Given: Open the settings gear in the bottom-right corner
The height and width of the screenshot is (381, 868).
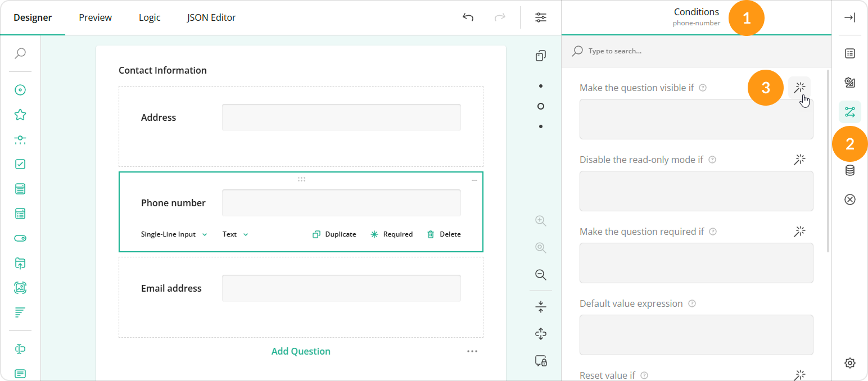Looking at the screenshot, I should click(x=849, y=362).
